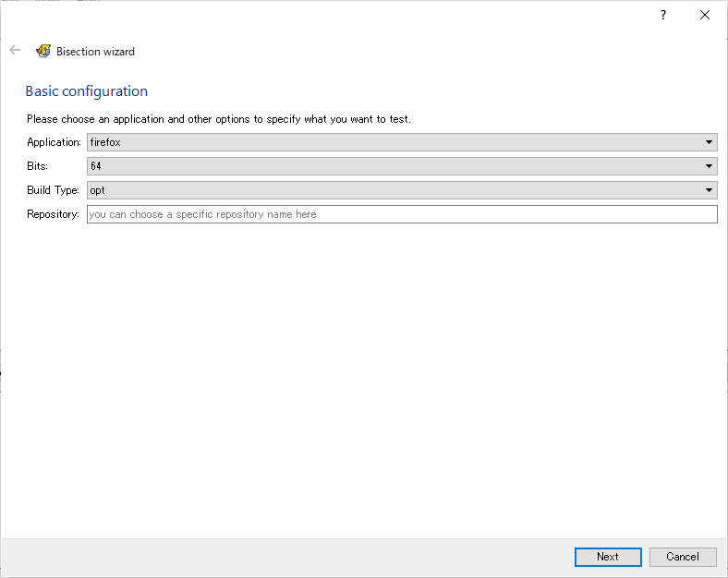
Task: Expand the Build Type dropdown arrow
Action: click(709, 190)
